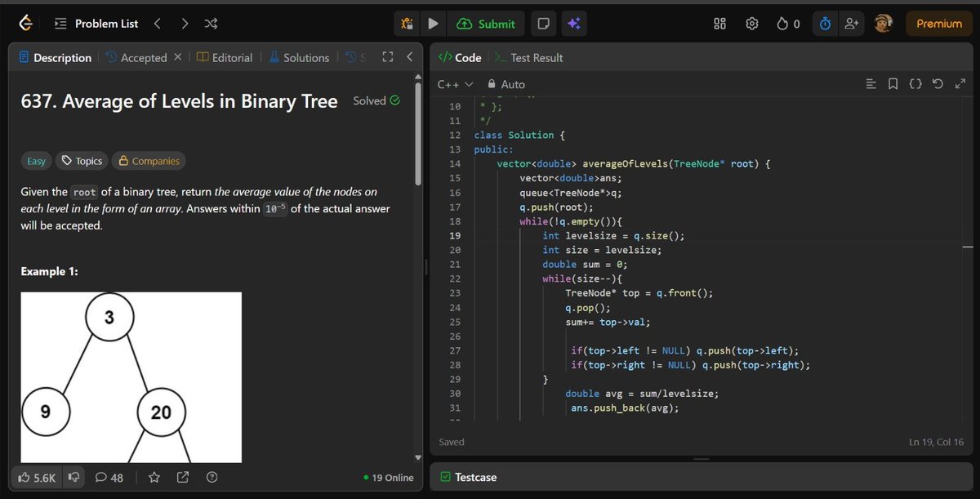The image size is (980, 499).
Task: Click the 'Example 1:' heading
Action: [x=50, y=271]
